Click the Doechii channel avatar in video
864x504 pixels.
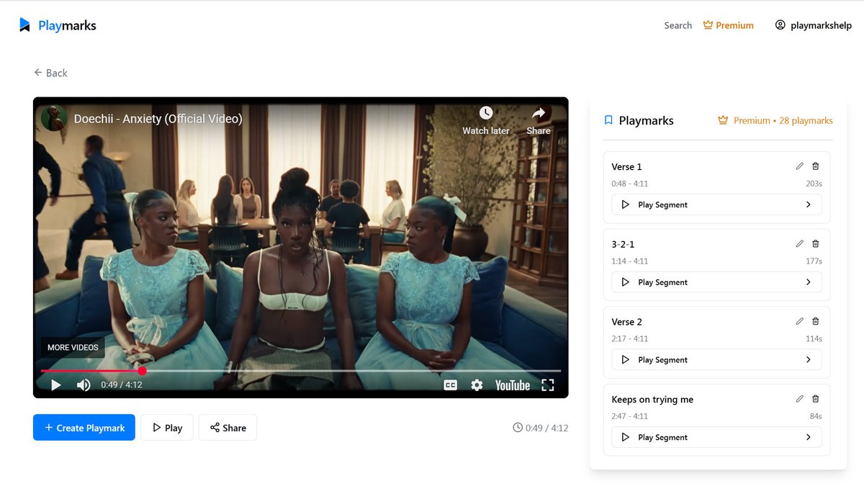pyautogui.click(x=54, y=118)
